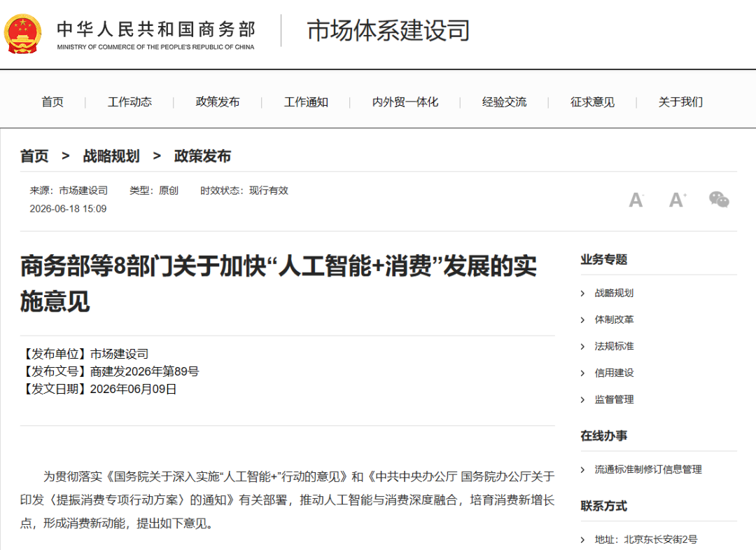Viewport: 756px width, 550px height.
Task: Decrease font size with the A- icon
Action: 636,200
